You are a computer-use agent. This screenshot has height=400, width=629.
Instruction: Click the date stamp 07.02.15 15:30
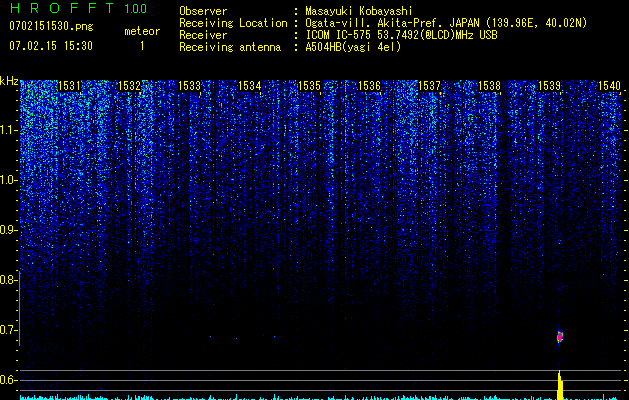click(x=51, y=46)
